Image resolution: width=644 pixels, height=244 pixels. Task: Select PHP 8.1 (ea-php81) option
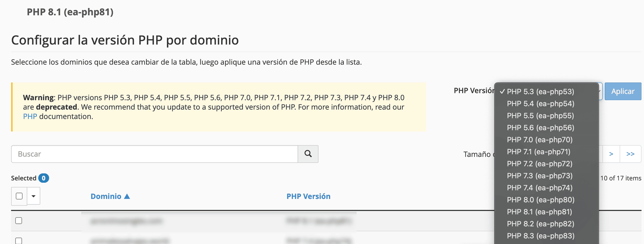(x=539, y=212)
